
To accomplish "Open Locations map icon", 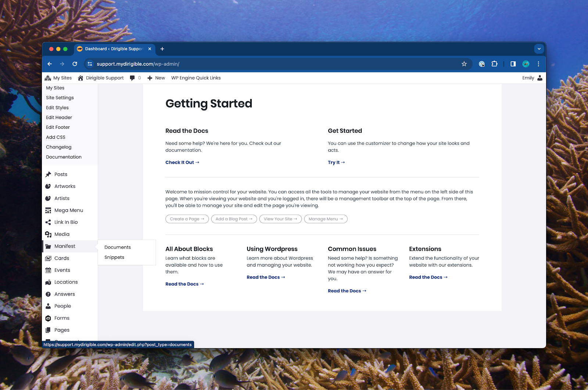I will click(48, 282).
